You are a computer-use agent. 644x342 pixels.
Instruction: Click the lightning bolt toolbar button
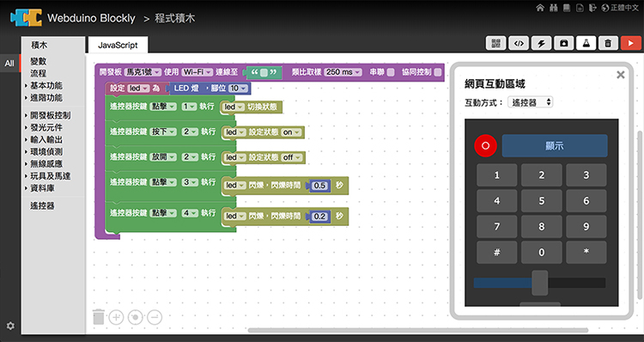pos(541,43)
